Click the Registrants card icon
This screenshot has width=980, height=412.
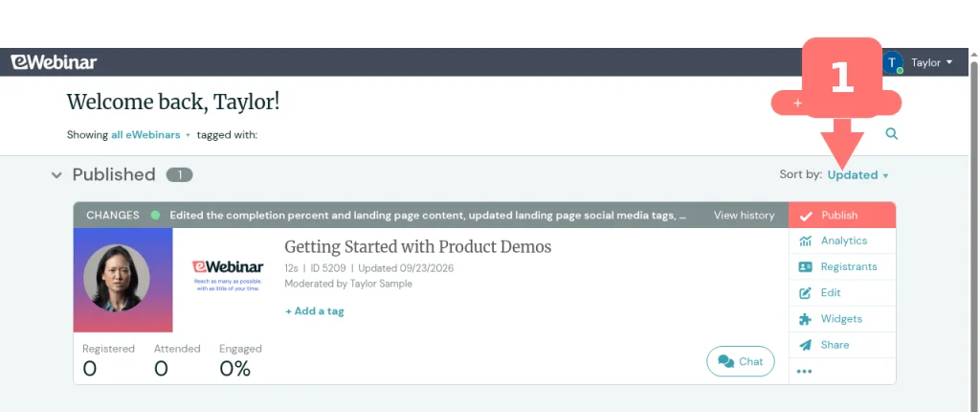coord(805,266)
